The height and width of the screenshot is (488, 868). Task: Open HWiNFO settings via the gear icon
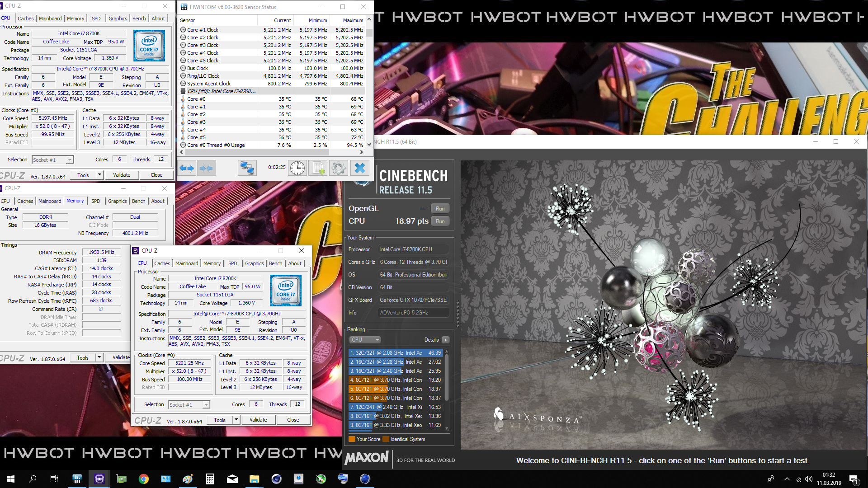coord(339,168)
